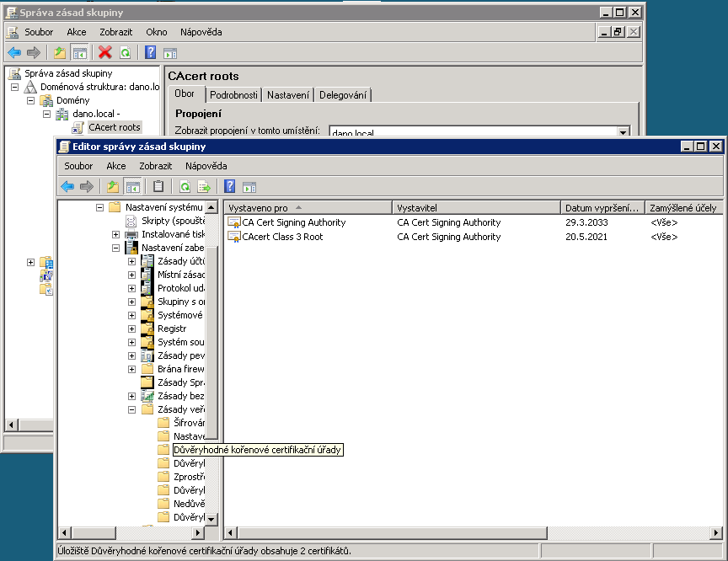Collapse the Domény tree node

click(31, 100)
